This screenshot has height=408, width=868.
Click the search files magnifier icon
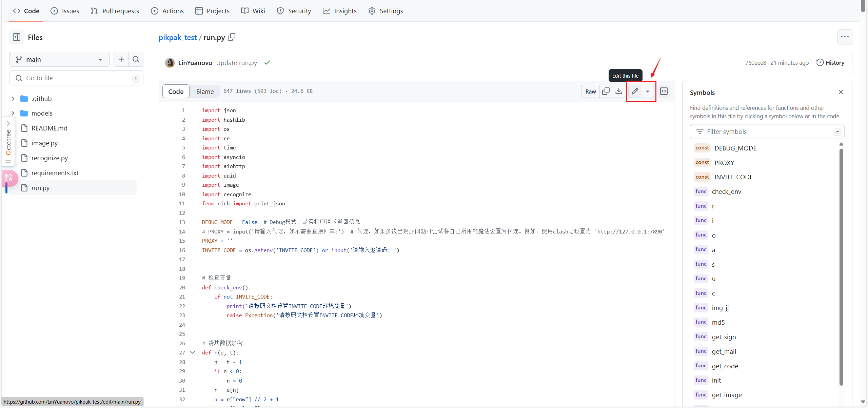click(136, 59)
